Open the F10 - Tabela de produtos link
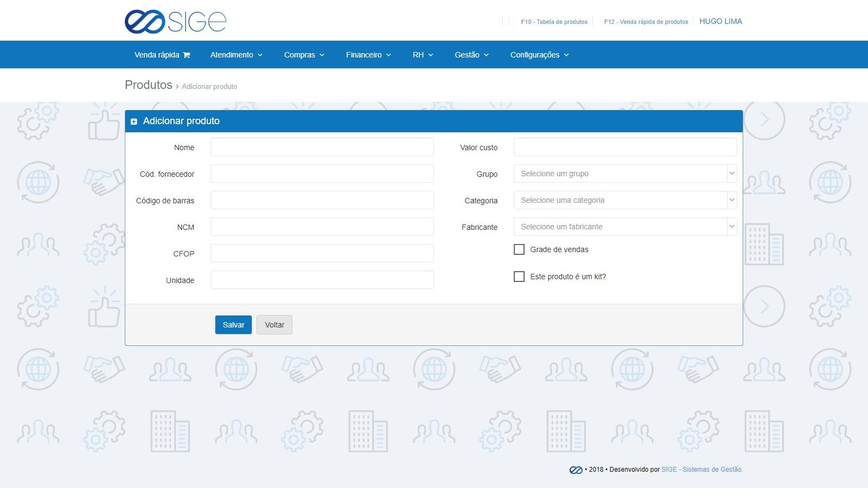Viewport: 868px width, 488px height. 554,22
